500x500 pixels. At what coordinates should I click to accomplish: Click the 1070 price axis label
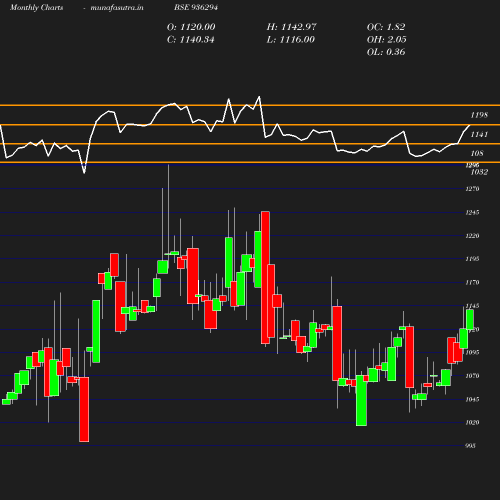tap(472, 376)
